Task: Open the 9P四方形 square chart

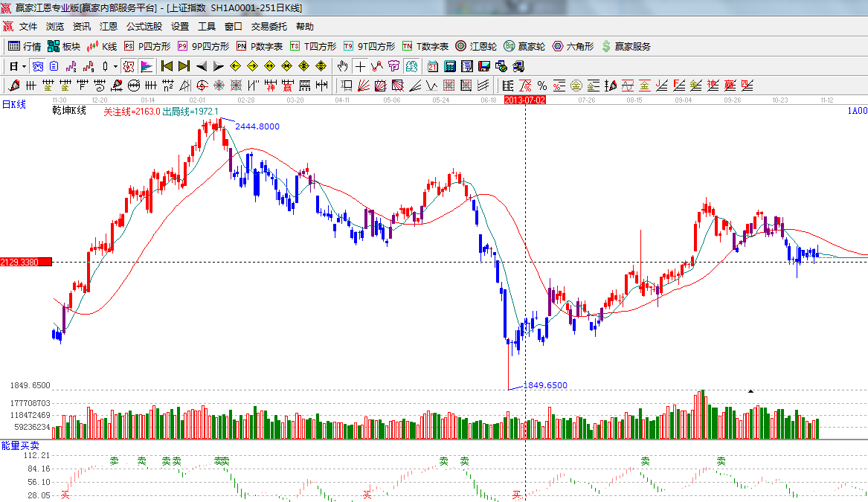Action: click(x=203, y=46)
